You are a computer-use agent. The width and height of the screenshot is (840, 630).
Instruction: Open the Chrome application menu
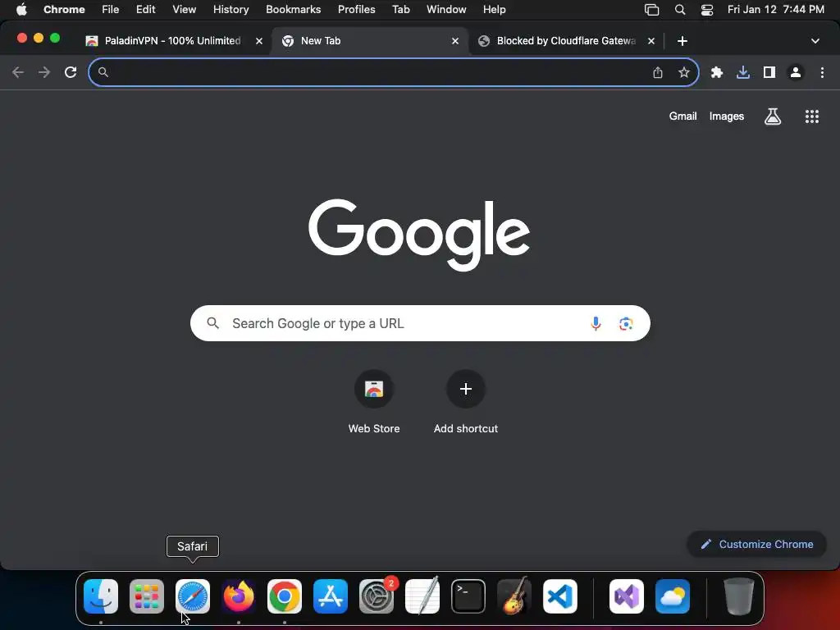[x=64, y=9]
